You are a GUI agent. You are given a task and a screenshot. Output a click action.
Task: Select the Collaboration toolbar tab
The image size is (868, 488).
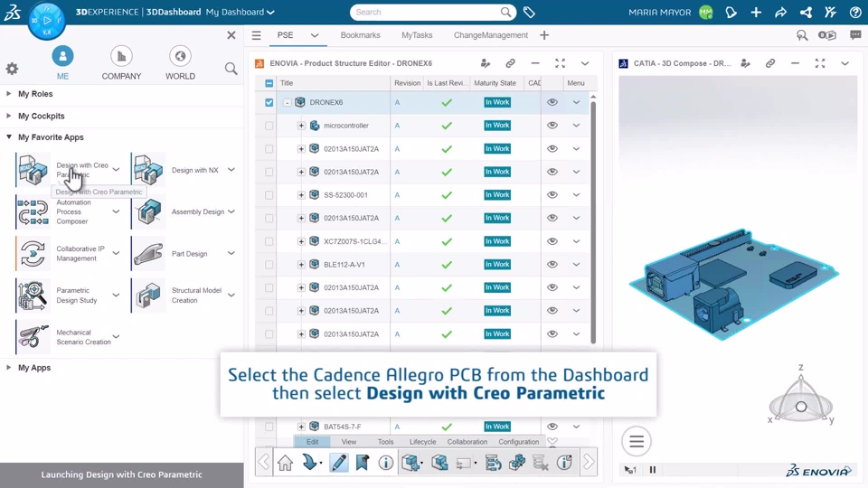467,442
